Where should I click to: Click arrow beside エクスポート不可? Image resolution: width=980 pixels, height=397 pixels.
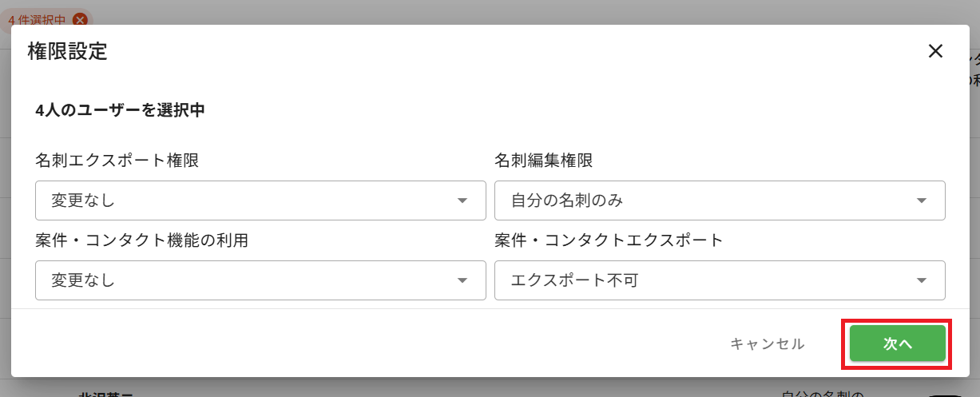click(922, 280)
